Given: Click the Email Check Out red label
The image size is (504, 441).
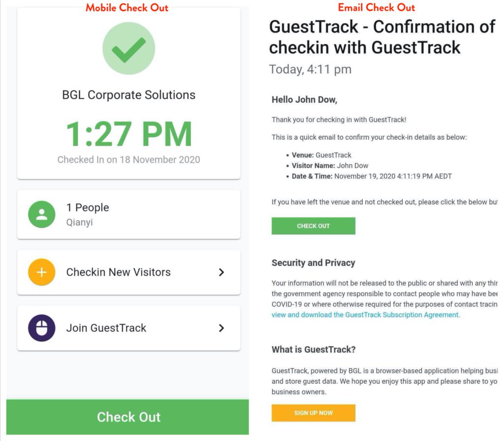Looking at the screenshot, I should tap(376, 7).
